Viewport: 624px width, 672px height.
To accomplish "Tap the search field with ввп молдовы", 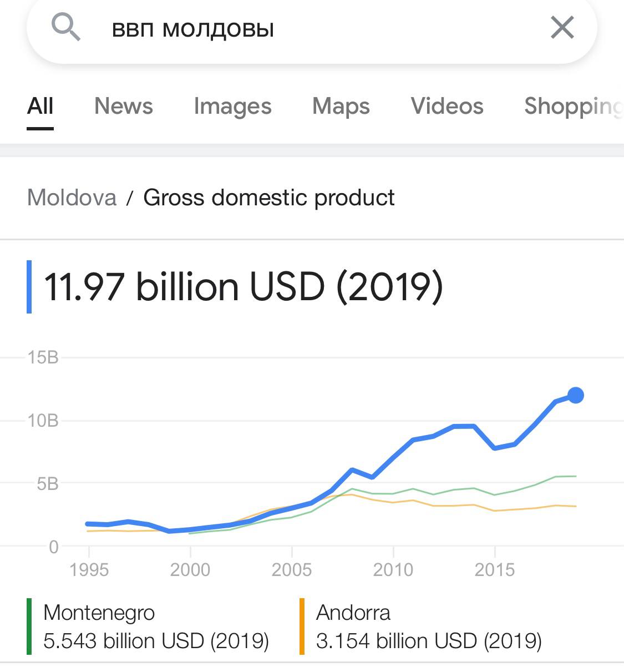I will click(x=312, y=28).
